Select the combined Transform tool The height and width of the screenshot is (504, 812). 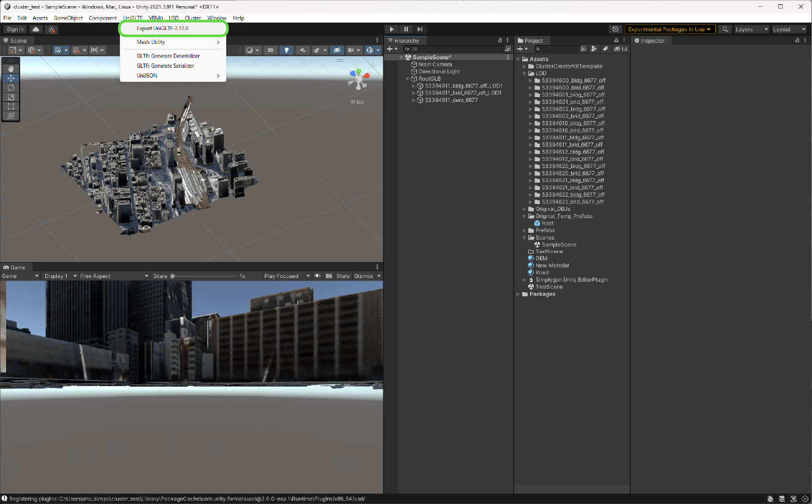point(11,115)
